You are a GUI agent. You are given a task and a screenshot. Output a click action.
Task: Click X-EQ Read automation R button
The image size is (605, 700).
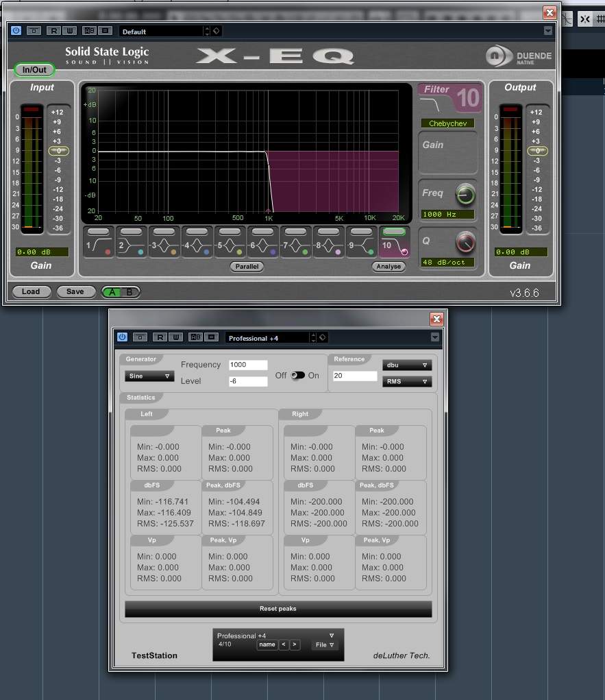point(53,31)
